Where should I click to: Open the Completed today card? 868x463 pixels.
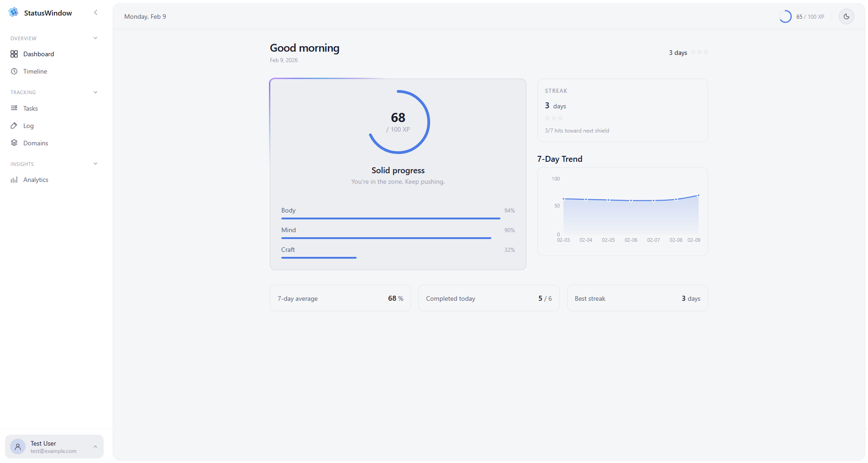489,298
